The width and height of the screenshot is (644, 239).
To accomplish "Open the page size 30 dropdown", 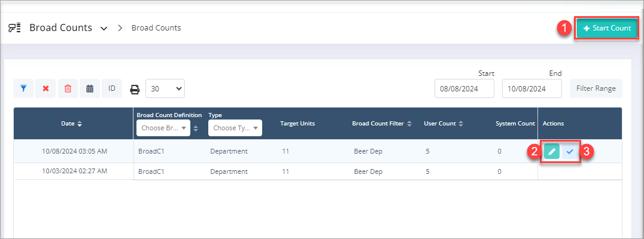I will coord(165,88).
